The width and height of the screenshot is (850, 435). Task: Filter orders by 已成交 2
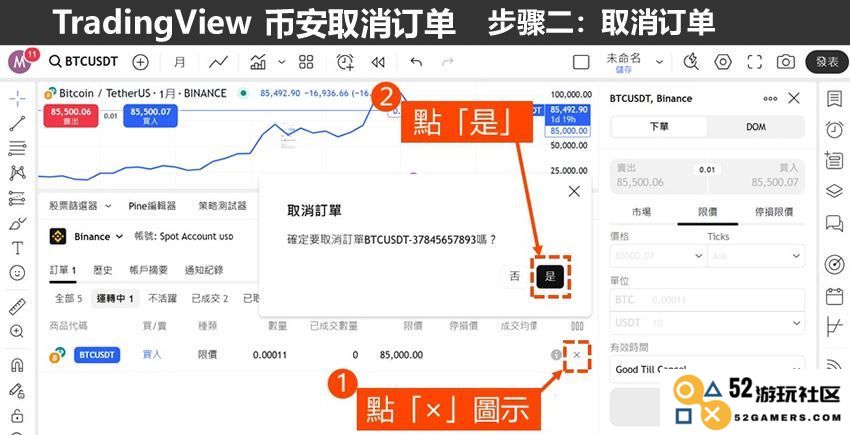pos(210,298)
